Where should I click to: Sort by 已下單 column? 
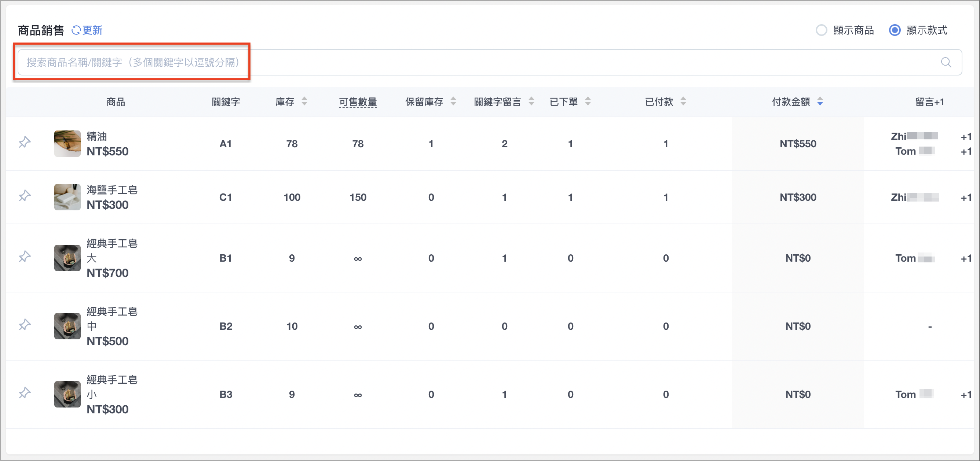point(588,102)
